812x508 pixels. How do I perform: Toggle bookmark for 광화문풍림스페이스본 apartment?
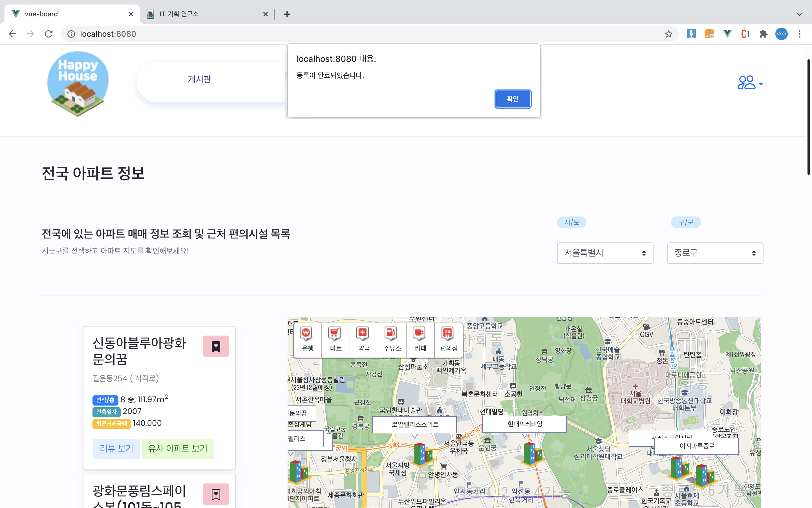(216, 494)
